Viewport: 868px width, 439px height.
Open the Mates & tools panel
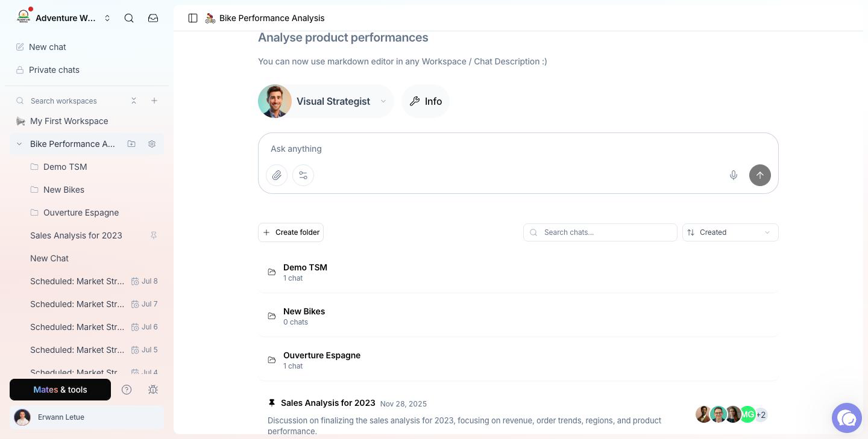(x=60, y=390)
